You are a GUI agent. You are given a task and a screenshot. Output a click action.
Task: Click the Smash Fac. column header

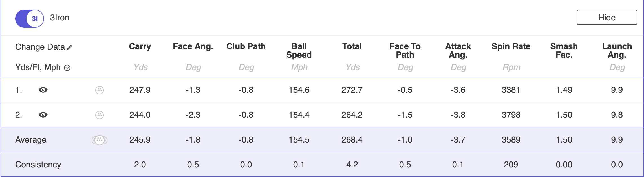click(564, 50)
